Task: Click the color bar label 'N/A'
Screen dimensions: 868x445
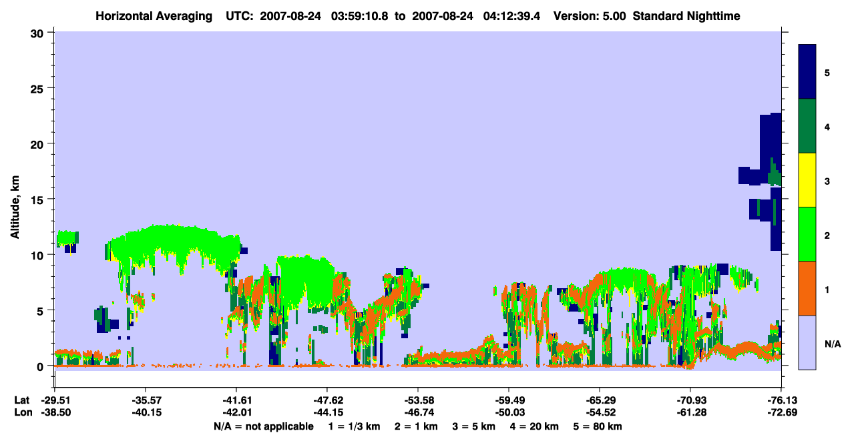Action: (x=832, y=344)
